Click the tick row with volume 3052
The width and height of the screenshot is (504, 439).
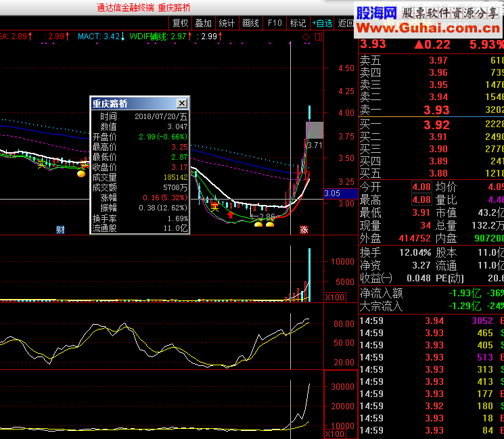pyautogui.click(x=431, y=321)
